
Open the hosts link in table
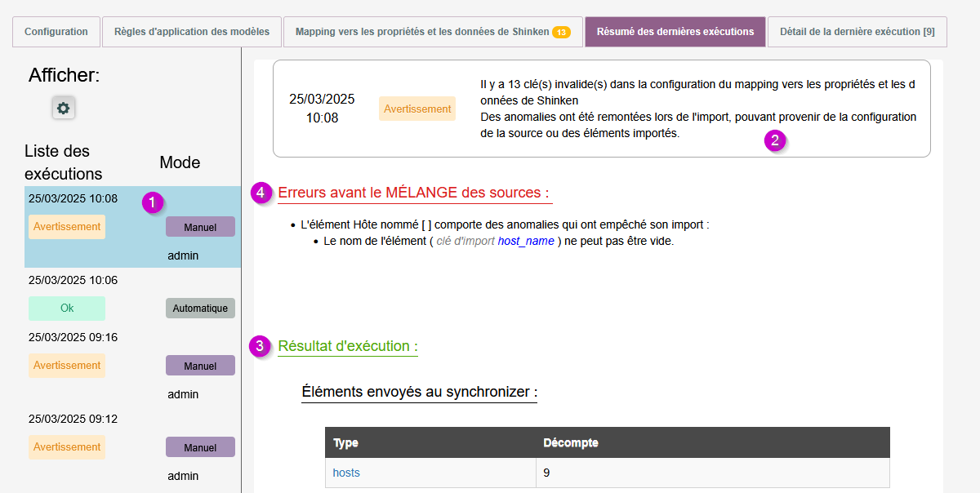point(346,473)
